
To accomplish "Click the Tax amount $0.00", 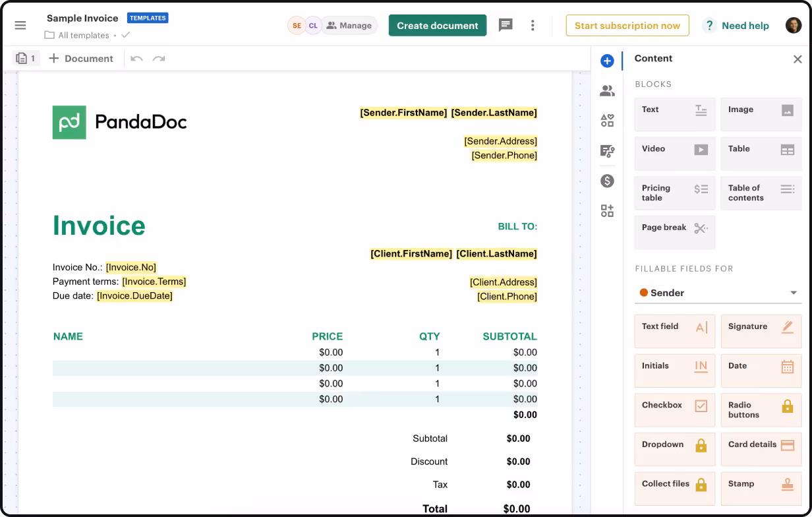I will (x=518, y=485).
